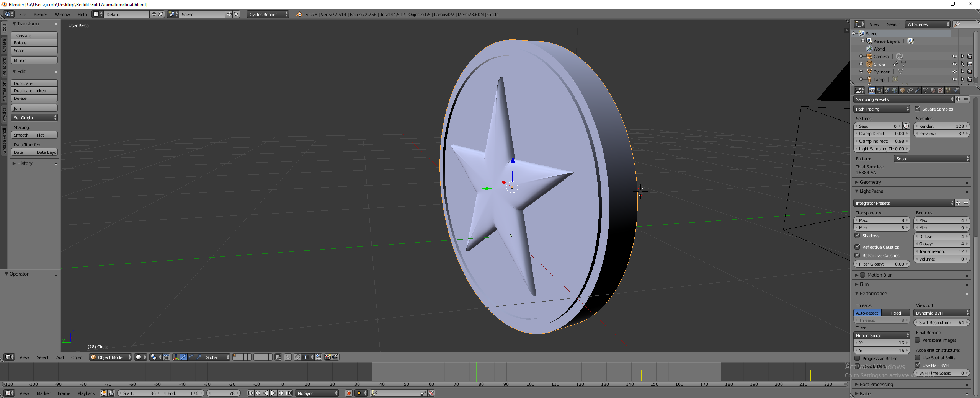Toggle renderability of the Camera in outliner
Image resolution: width=980 pixels, height=398 pixels.
(970, 56)
